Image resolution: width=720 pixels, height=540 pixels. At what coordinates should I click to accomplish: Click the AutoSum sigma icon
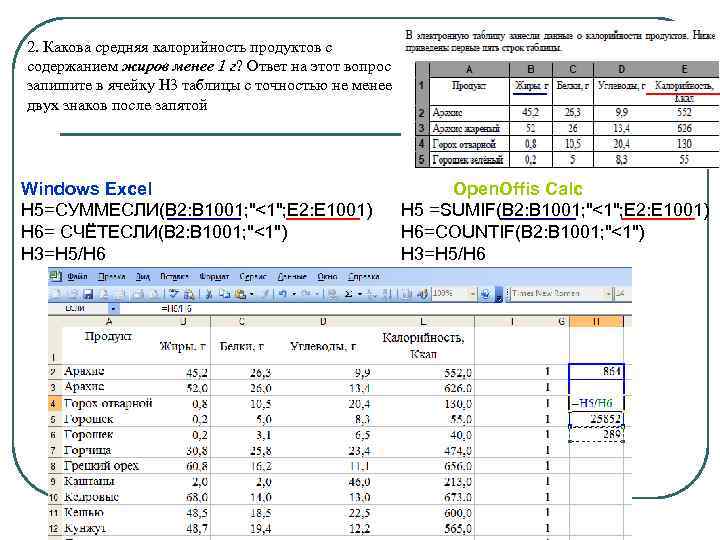pyautogui.click(x=348, y=294)
